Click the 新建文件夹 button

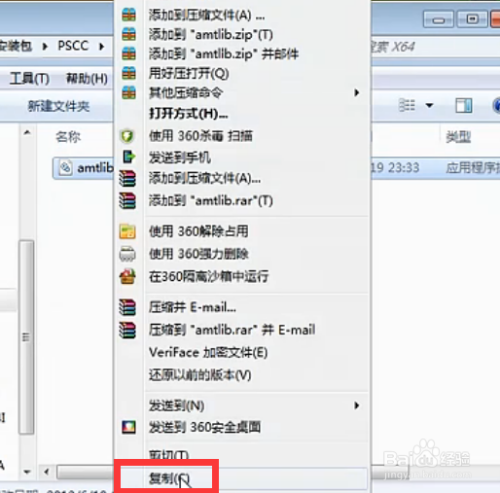click(59, 106)
